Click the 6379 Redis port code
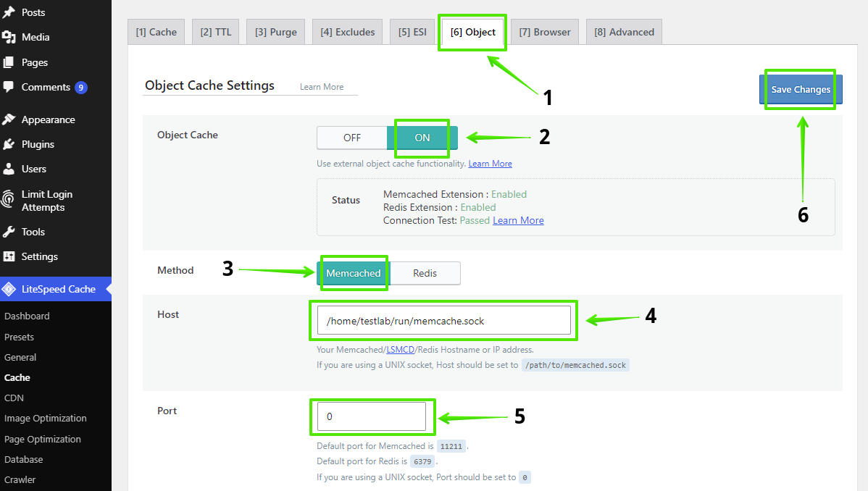 pos(422,461)
